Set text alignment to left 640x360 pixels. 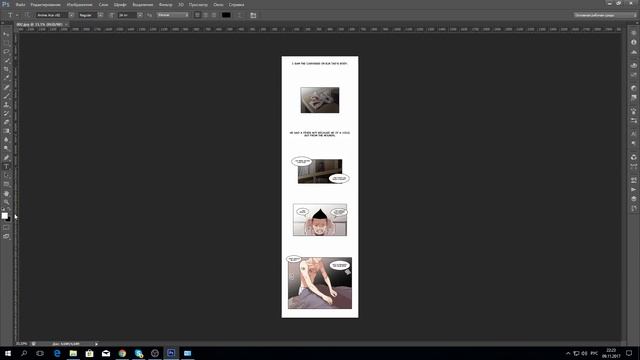click(x=197, y=15)
